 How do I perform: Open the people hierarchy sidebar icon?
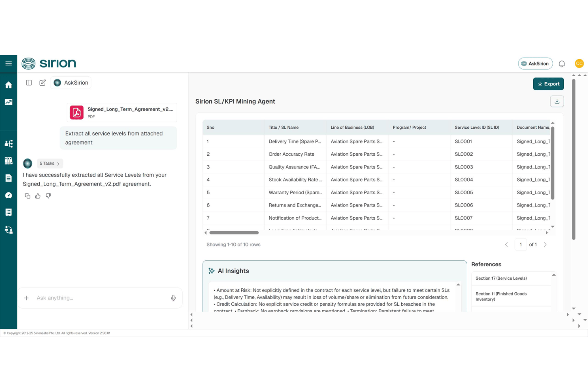pyautogui.click(x=8, y=144)
